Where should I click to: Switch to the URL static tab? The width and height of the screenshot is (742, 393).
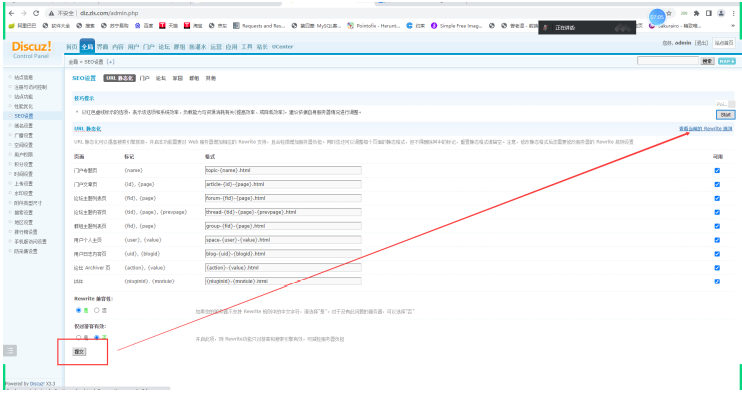coord(120,78)
